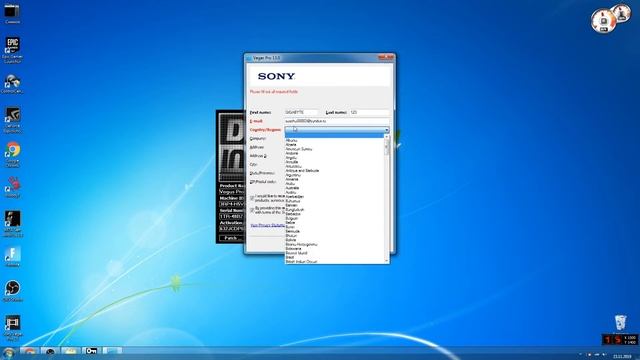Close the Vegas Pro registration dialog
The width and height of the screenshot is (640, 360).
pyautogui.click(x=387, y=58)
